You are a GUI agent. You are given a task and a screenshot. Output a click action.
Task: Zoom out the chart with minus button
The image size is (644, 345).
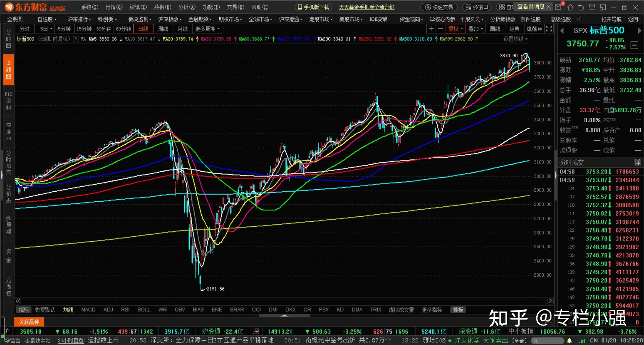[440, 29]
